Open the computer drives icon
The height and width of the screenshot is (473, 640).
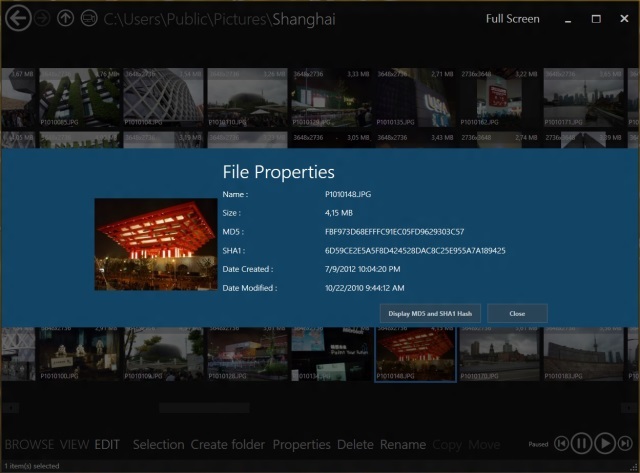point(89,18)
